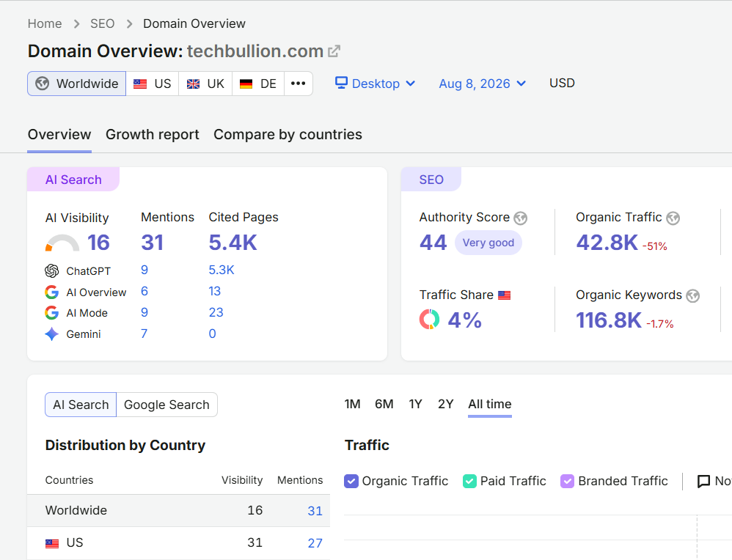Click globe icon next to Authority Score

(521, 218)
